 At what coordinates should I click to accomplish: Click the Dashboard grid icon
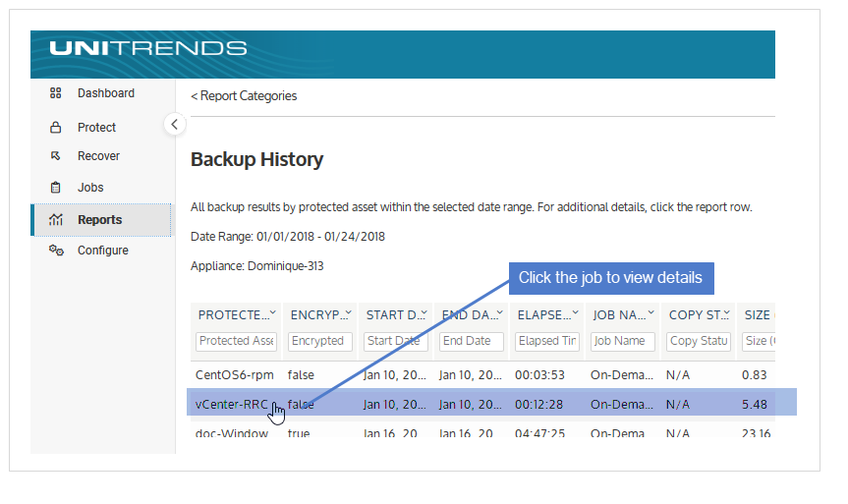tap(55, 93)
